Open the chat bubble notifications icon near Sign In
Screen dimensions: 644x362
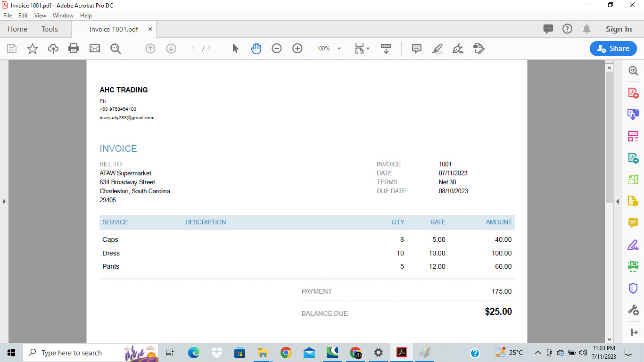(x=548, y=29)
